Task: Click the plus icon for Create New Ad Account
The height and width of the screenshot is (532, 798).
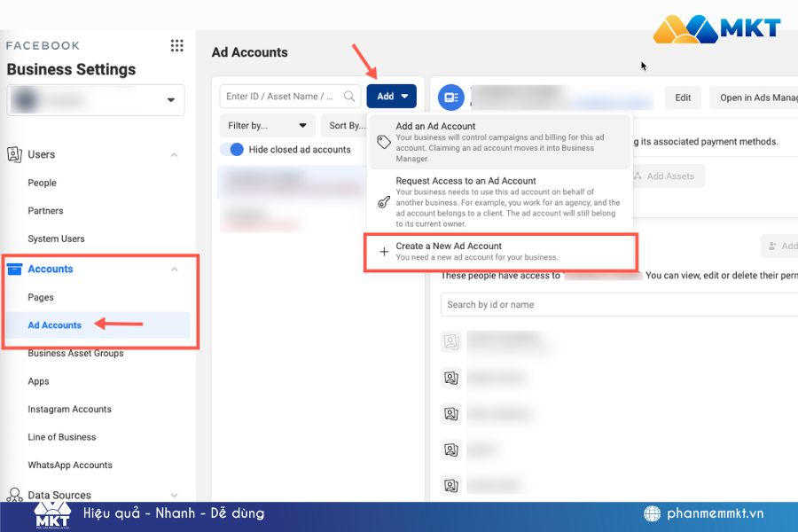Action: coord(384,252)
